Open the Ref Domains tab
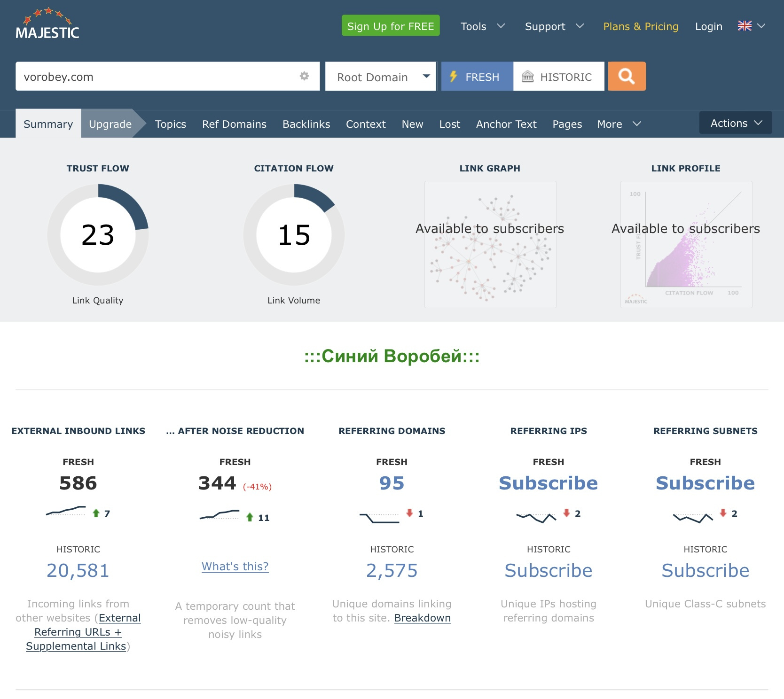Viewport: 784px width, 699px height. click(x=234, y=124)
